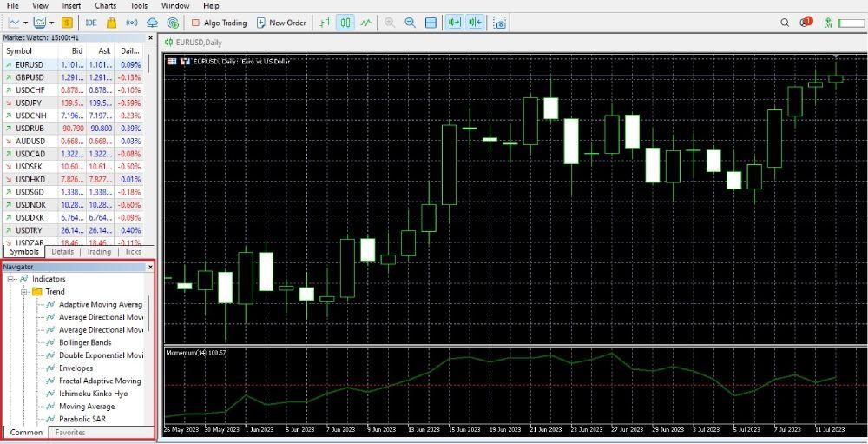Open the Tools menu
Image resolution: width=868 pixels, height=444 pixels.
click(x=139, y=5)
